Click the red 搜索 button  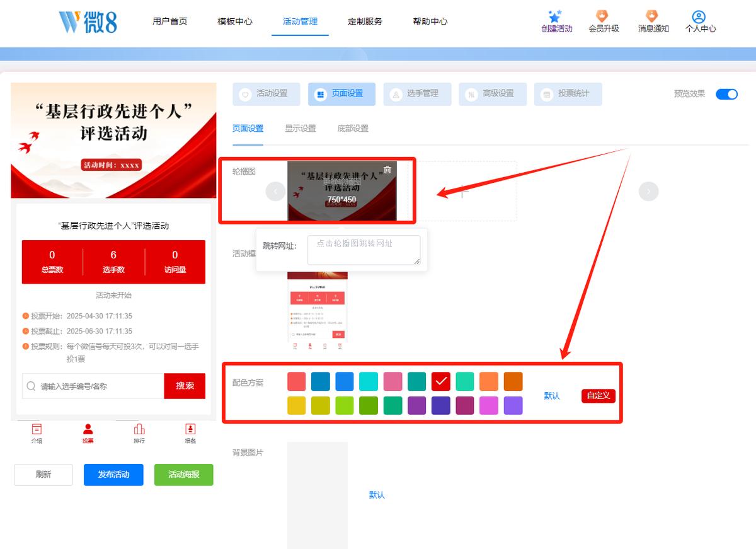(185, 386)
